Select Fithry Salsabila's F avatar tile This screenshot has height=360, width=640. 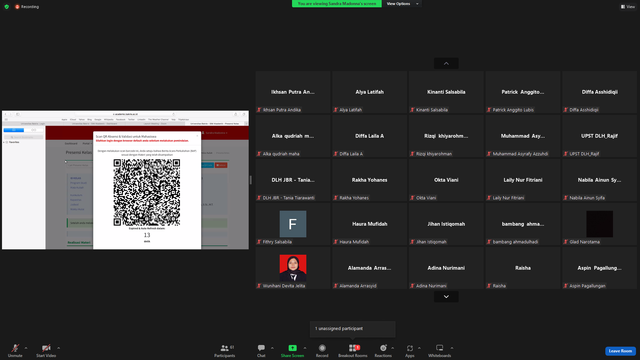point(293,224)
